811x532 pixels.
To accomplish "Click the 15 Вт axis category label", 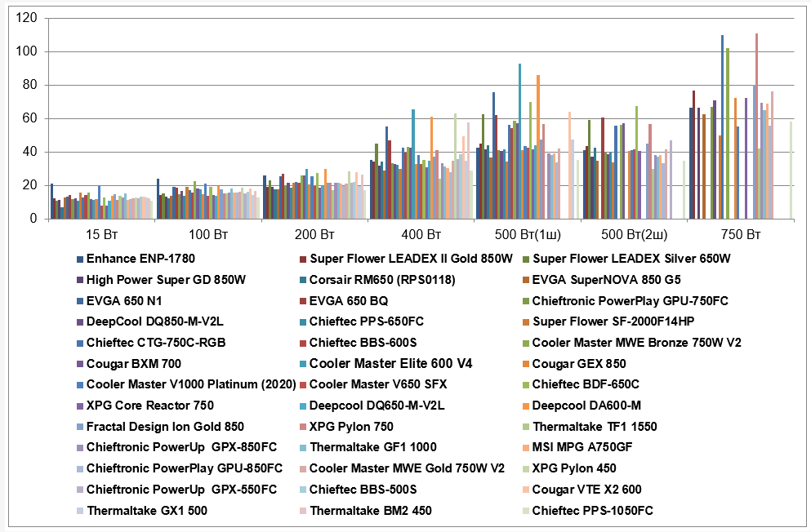I will click(x=101, y=235).
